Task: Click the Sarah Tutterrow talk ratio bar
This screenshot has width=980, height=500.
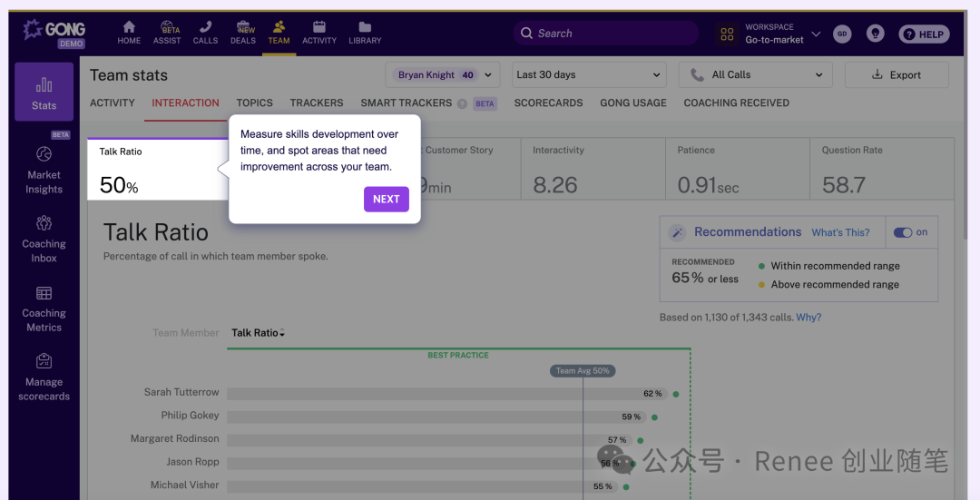Action: click(447, 394)
